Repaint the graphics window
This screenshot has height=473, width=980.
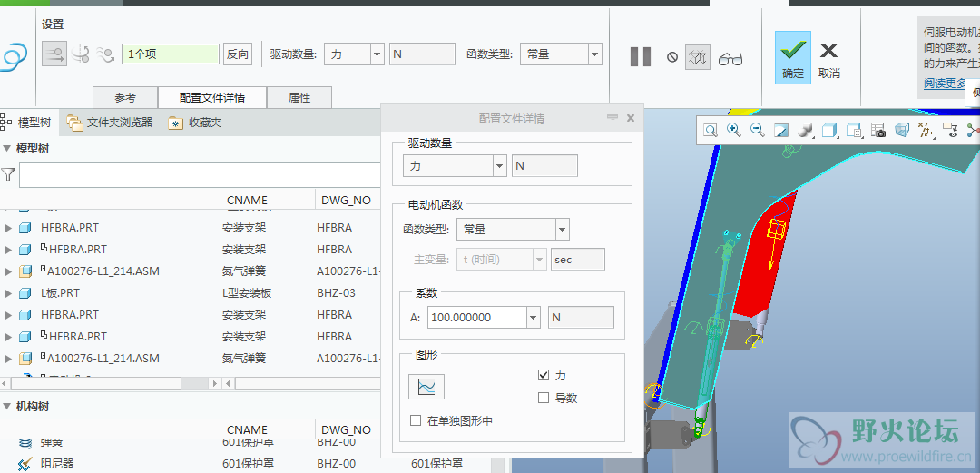(781, 130)
